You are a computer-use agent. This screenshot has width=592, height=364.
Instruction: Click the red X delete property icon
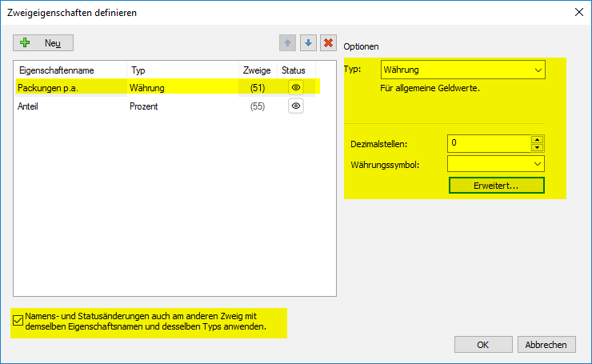[x=328, y=42]
